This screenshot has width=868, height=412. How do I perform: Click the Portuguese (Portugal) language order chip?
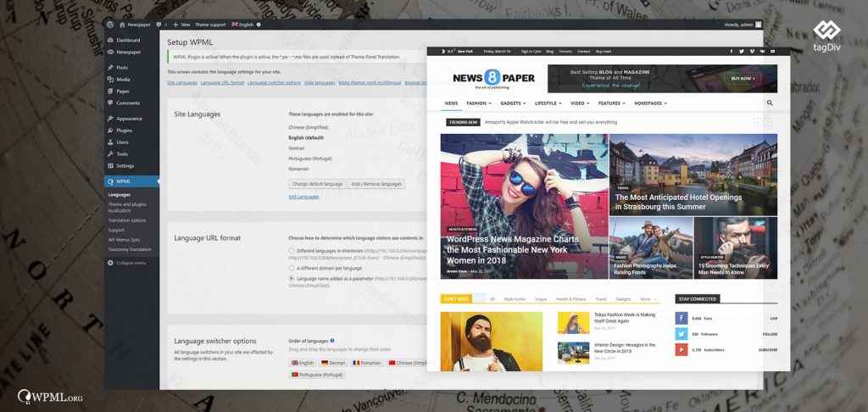pyautogui.click(x=317, y=375)
